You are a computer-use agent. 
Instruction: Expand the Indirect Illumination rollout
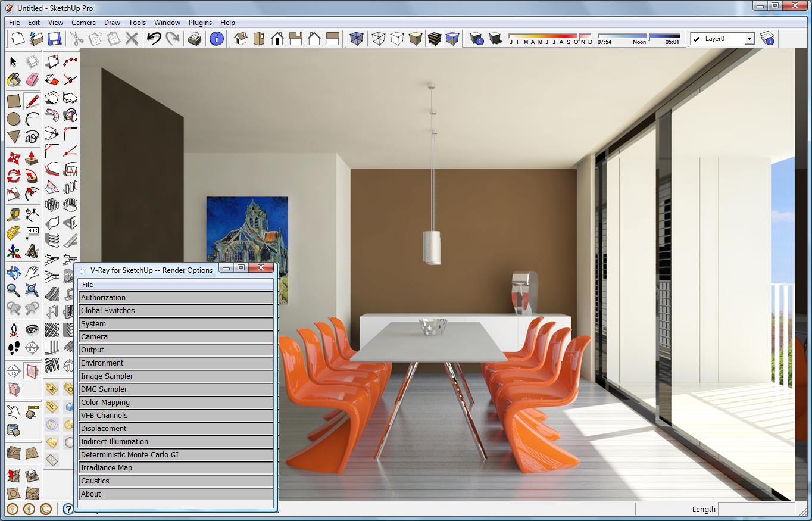coord(176,442)
